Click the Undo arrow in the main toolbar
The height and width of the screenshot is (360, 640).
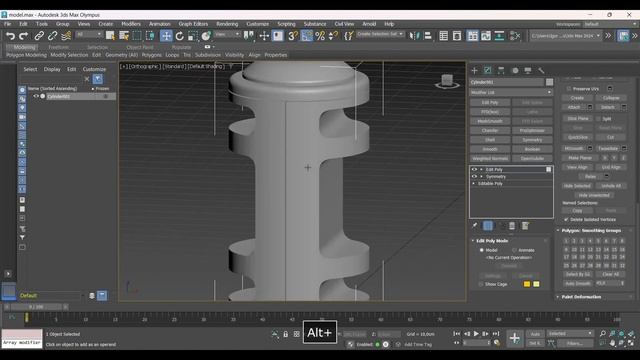(11, 36)
